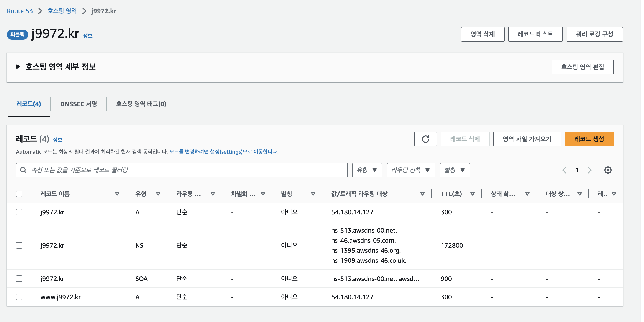Select all records with header checkbox

19,194
